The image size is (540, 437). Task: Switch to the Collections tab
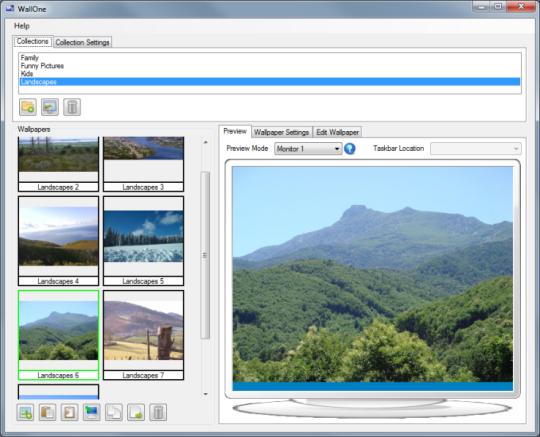click(x=33, y=41)
